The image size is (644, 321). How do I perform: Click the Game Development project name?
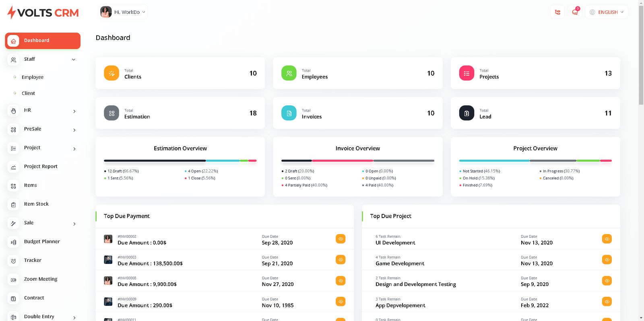(x=400, y=263)
